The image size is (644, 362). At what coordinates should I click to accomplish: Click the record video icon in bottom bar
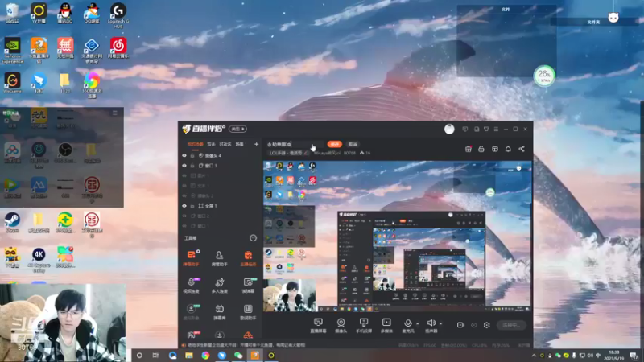click(x=460, y=325)
